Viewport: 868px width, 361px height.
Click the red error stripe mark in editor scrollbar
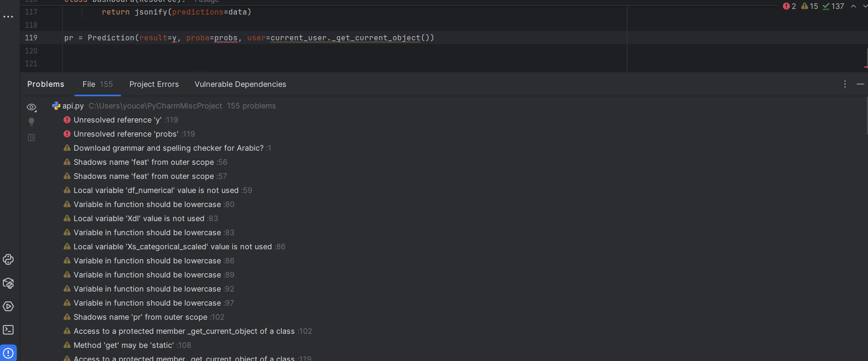[866, 67]
